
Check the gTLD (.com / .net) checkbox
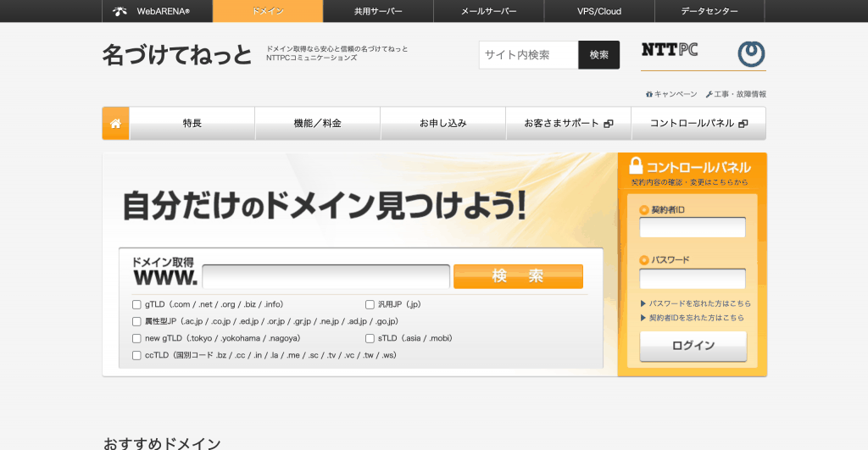pos(136,304)
